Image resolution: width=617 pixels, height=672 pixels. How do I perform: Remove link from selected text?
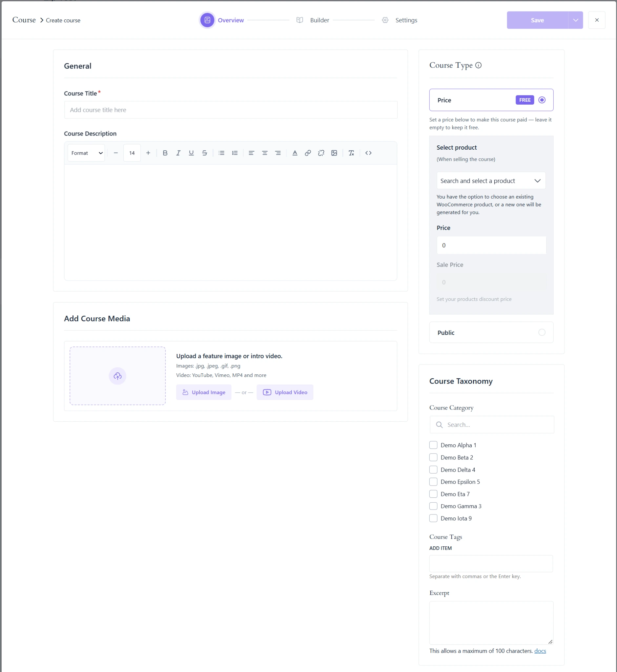321,153
